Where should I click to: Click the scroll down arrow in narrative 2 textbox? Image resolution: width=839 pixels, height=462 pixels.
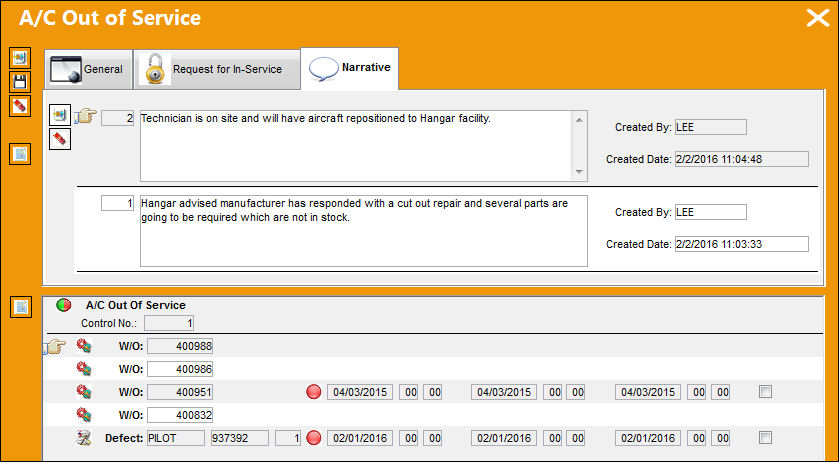pos(579,172)
